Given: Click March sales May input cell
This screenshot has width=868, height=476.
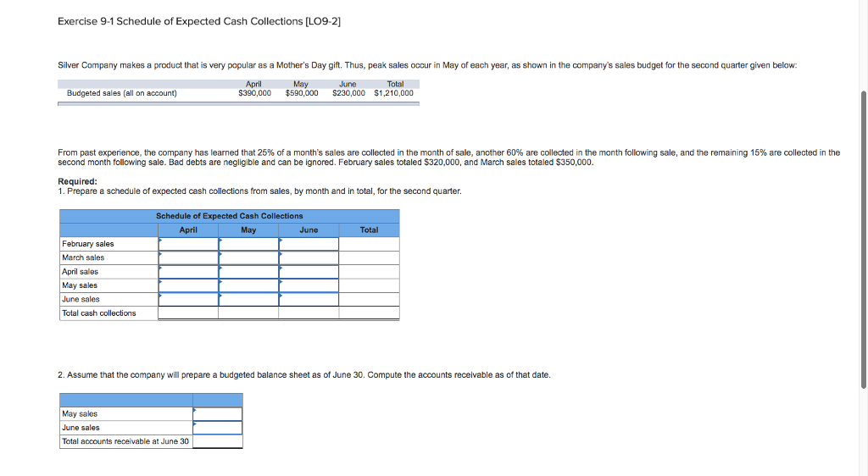Looking at the screenshot, I should (248, 257).
